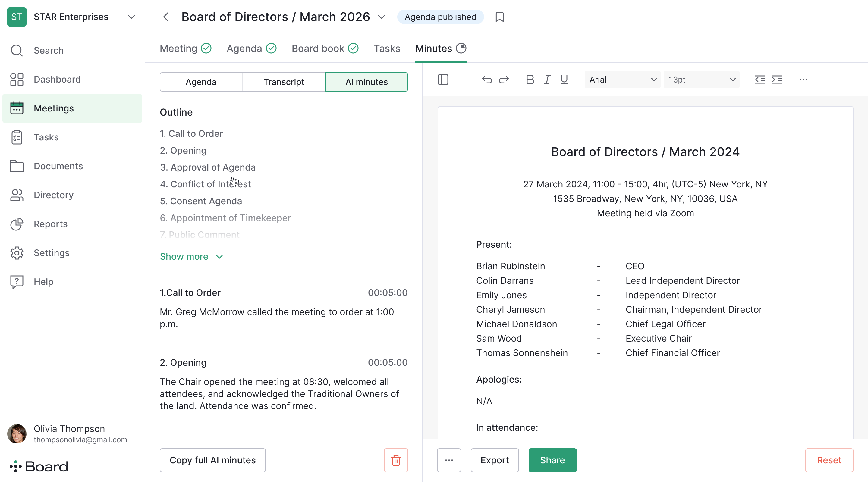Toggle the sidebar panel layout icon

click(x=443, y=80)
